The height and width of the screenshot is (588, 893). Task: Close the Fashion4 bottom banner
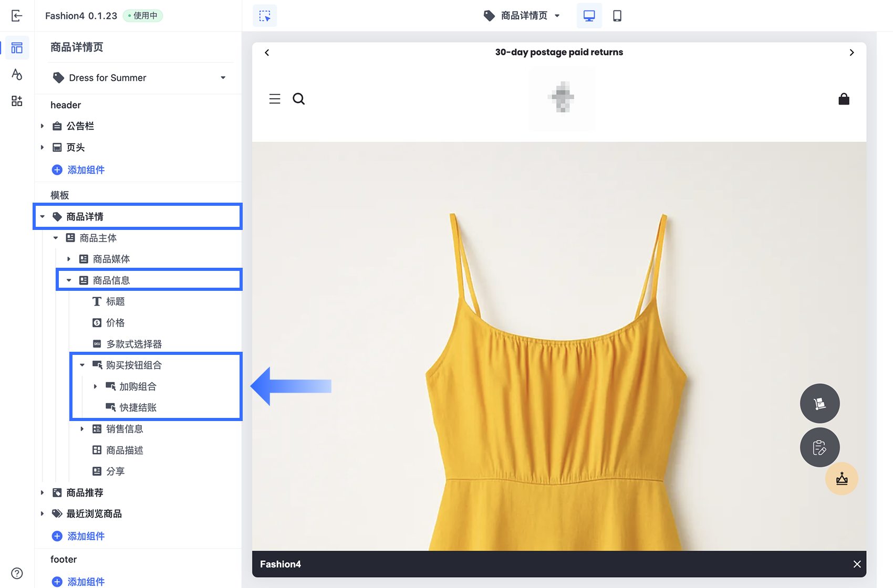pos(857,564)
